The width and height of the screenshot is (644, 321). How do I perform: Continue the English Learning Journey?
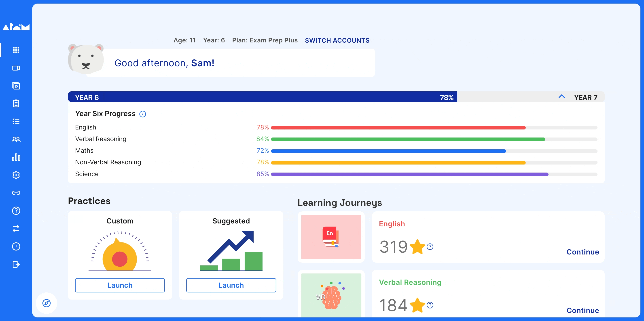coord(582,252)
